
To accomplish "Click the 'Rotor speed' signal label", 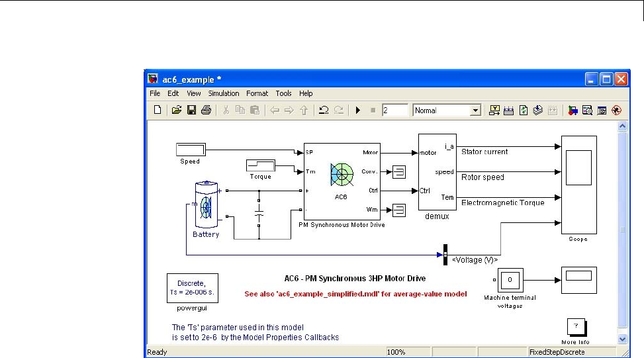I will coord(483,177).
